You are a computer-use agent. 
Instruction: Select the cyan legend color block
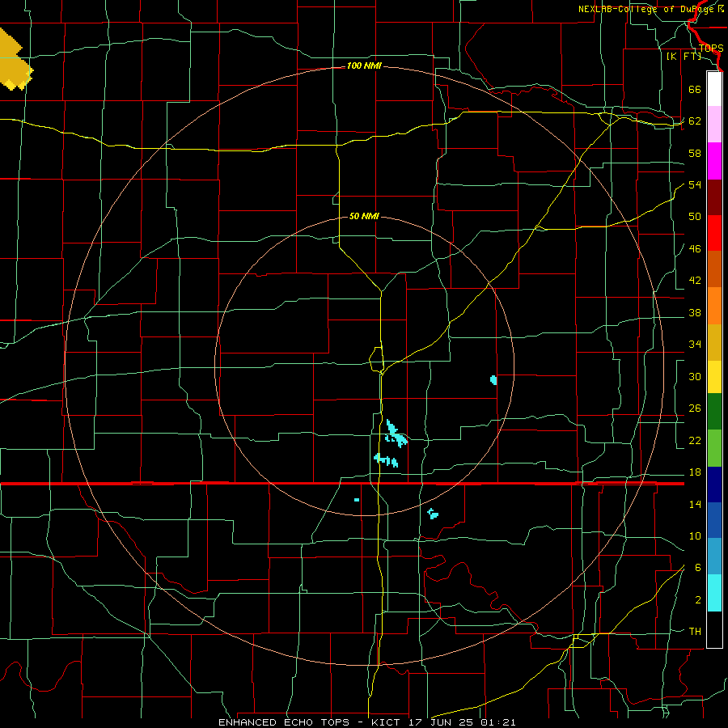[714, 593]
